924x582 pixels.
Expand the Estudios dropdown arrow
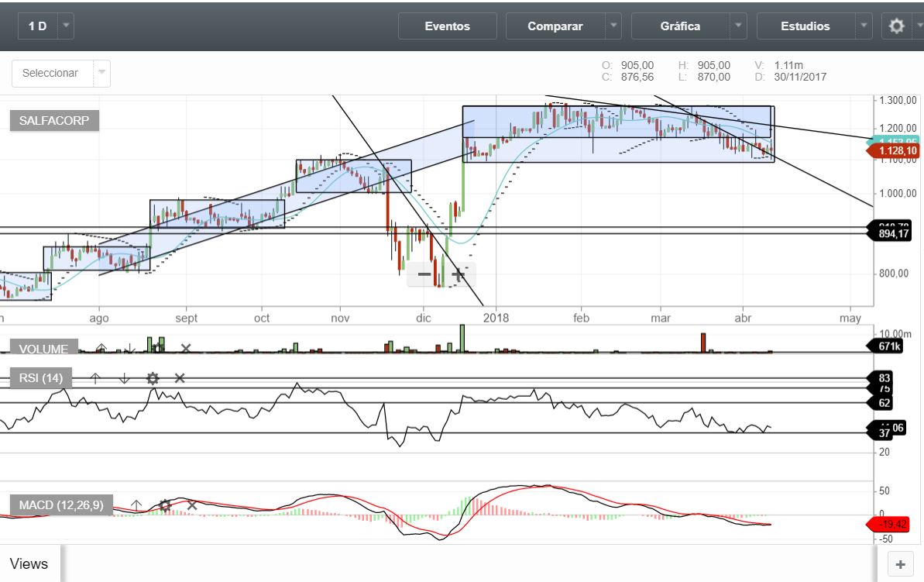(x=864, y=26)
